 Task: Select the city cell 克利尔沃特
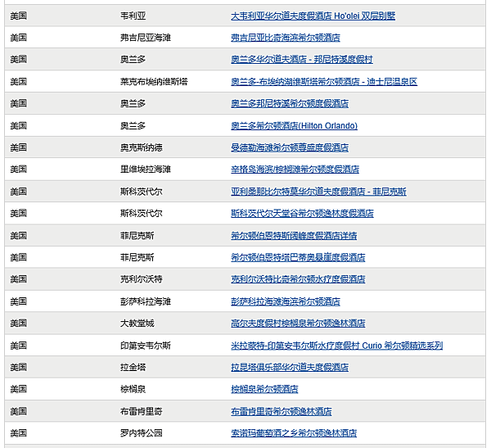142,279
